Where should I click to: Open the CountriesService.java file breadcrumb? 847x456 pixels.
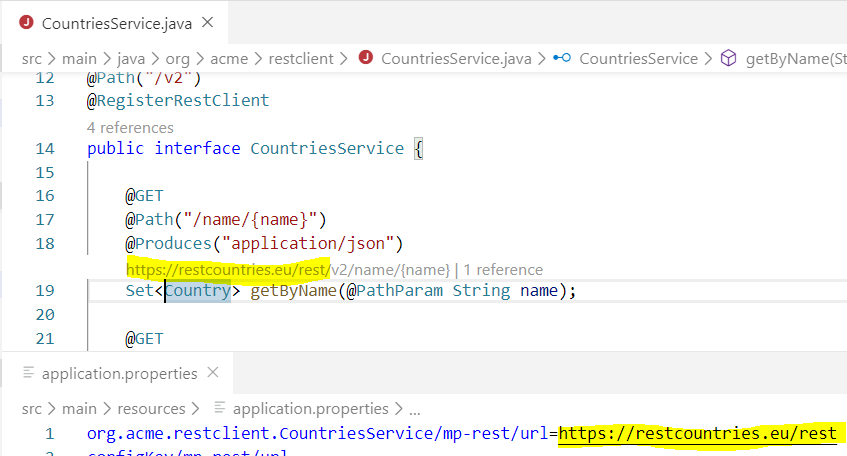456,58
